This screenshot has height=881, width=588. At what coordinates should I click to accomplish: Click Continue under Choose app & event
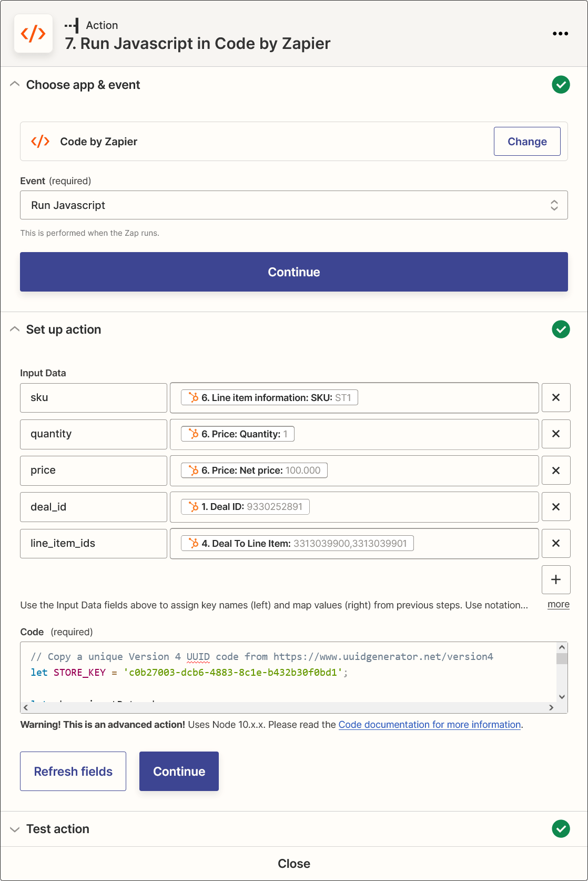click(294, 272)
